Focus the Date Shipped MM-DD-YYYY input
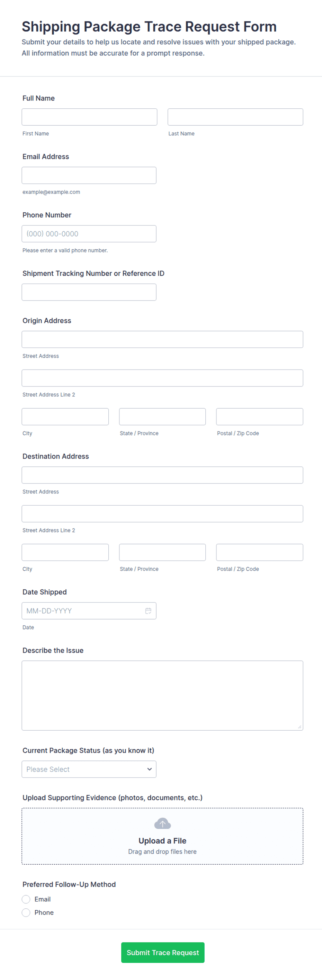This screenshot has width=322, height=980. [89, 611]
